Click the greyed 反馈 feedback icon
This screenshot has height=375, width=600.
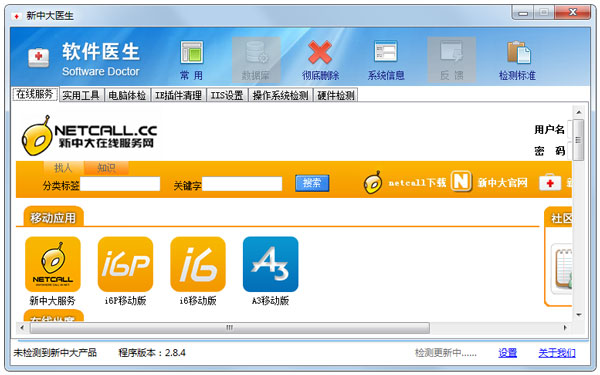coord(452,60)
